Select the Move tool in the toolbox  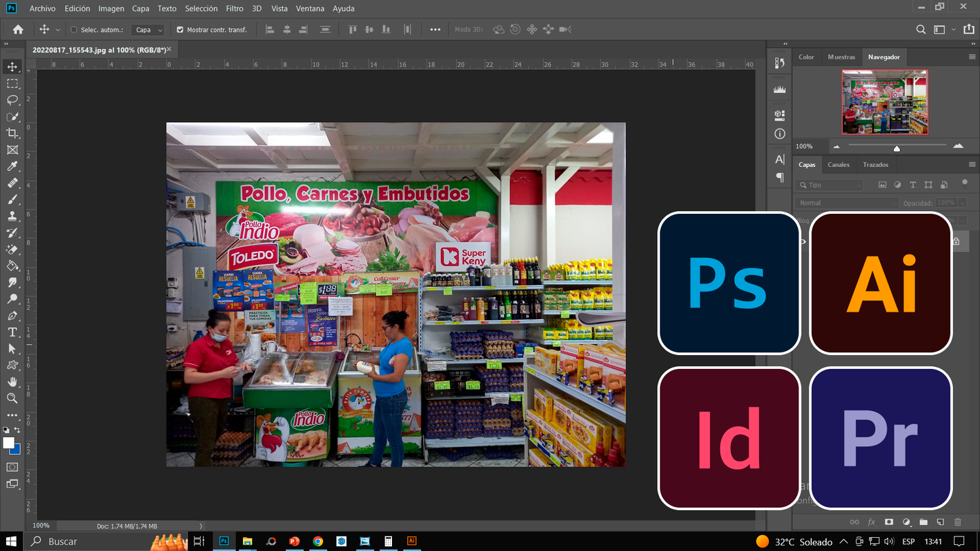click(12, 67)
